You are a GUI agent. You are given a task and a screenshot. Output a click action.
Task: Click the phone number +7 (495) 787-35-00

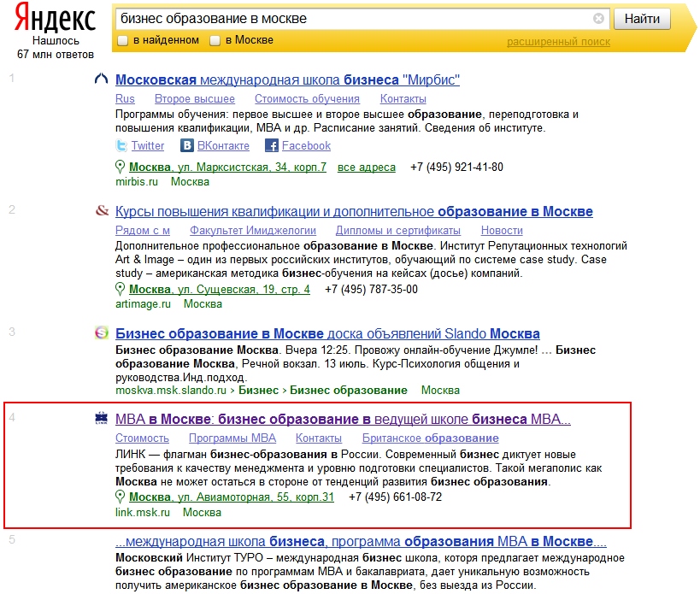(x=372, y=290)
